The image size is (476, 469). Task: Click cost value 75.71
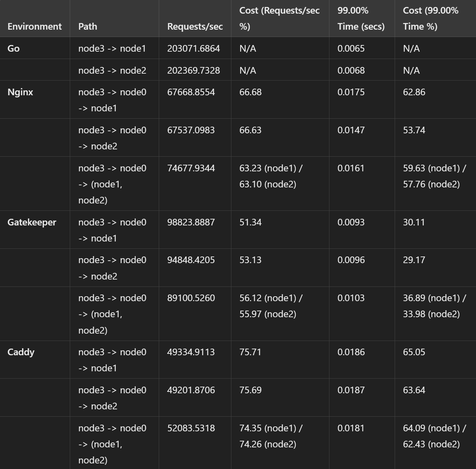coord(251,352)
